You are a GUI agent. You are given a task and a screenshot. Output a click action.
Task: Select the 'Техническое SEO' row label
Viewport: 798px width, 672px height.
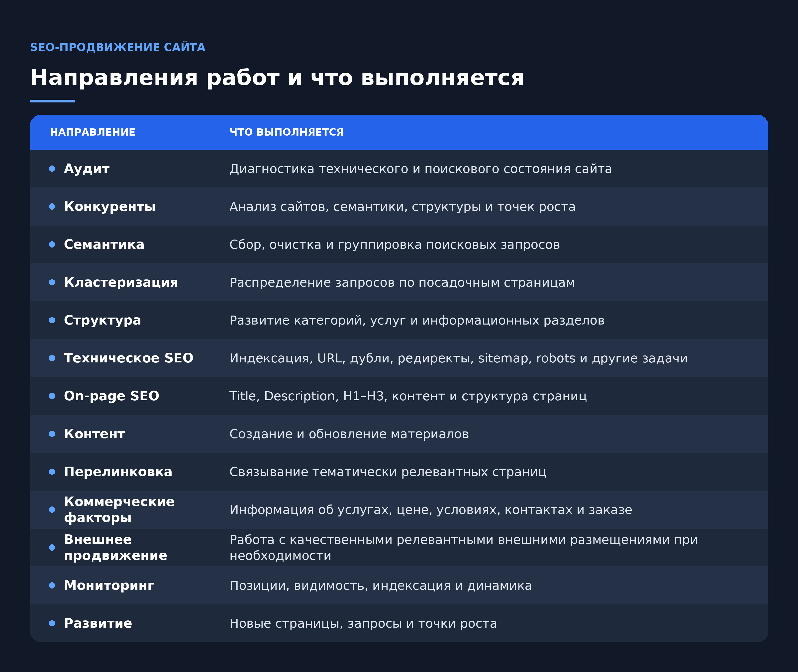click(x=128, y=358)
